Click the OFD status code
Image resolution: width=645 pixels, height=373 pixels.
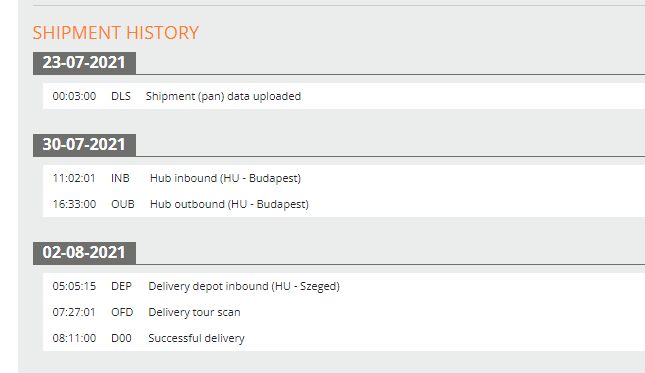[x=122, y=312]
